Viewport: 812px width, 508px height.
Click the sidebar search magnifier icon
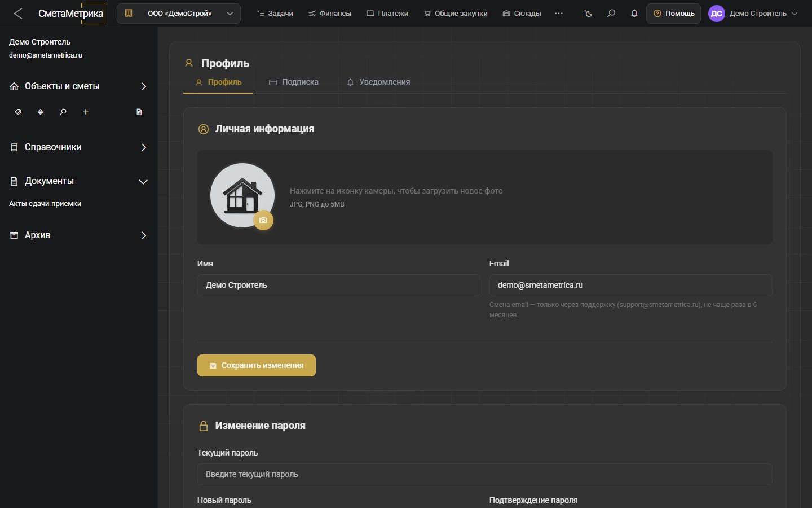[63, 112]
